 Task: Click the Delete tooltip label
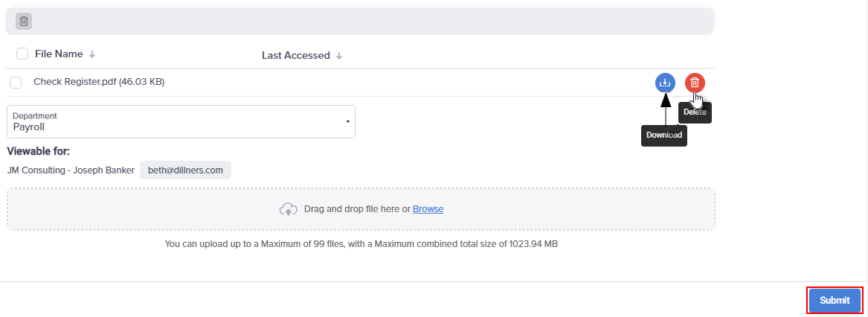point(695,112)
